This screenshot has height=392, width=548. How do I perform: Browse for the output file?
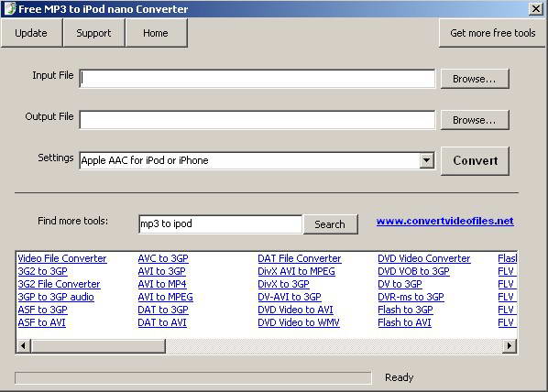(x=475, y=120)
